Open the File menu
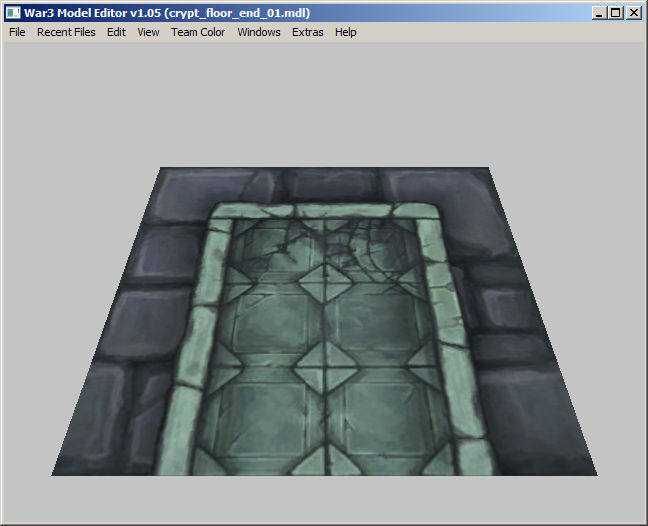648x526 pixels. click(17, 32)
